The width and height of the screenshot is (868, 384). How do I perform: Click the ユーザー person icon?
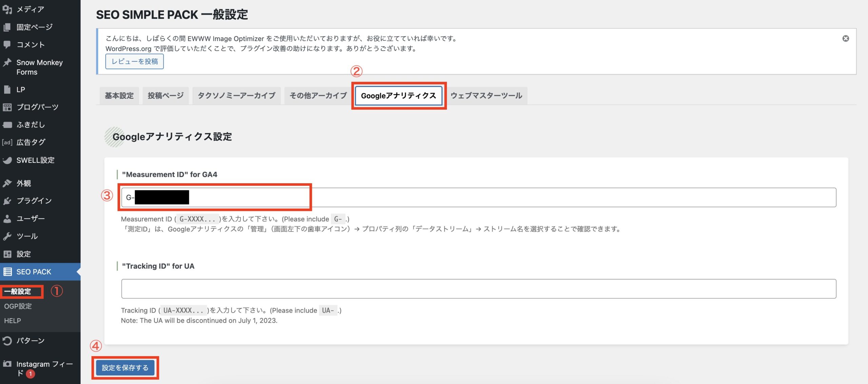(7, 219)
